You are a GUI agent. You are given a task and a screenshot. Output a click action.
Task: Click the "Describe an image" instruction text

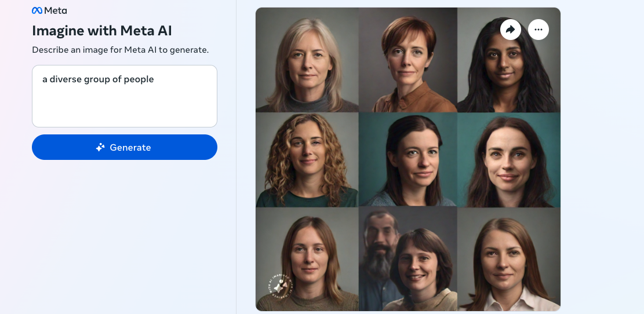click(x=121, y=50)
